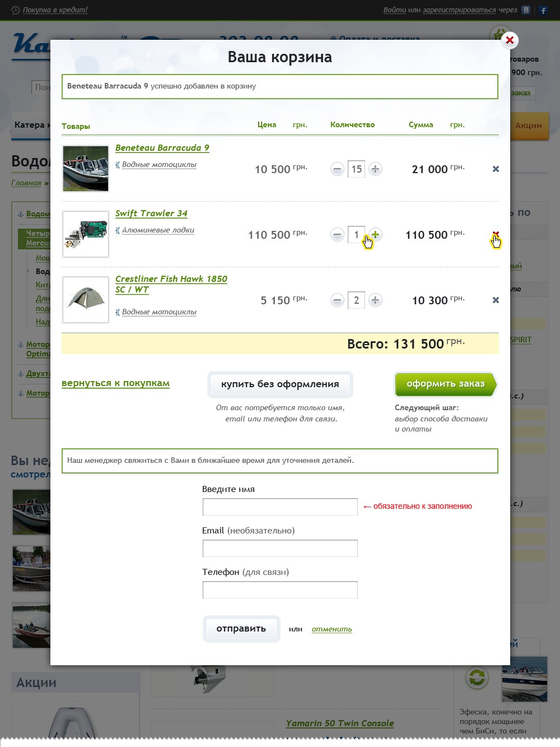The height and width of the screenshot is (747, 560).
Task: Open Swift Trawler 34 engine thumbnail
Action: coord(86,234)
